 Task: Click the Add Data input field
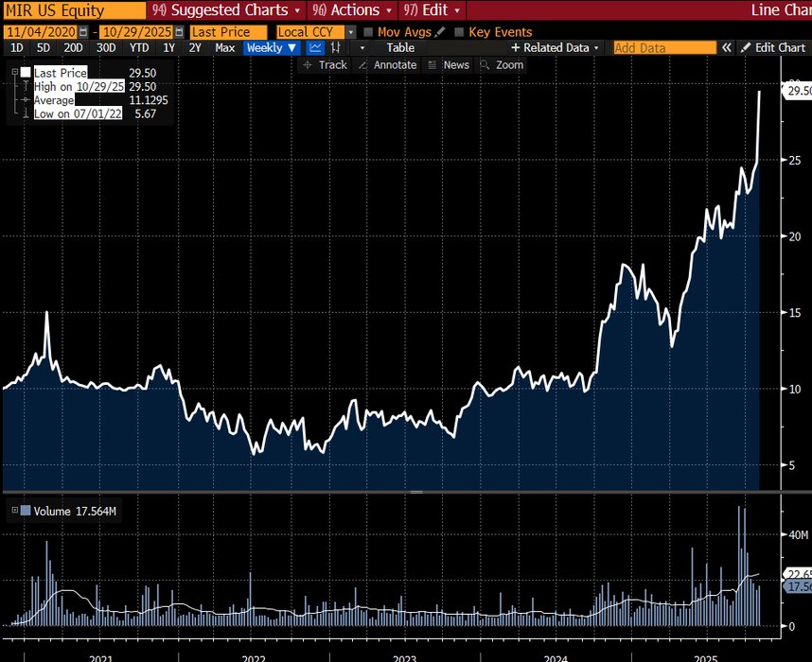pyautogui.click(x=664, y=47)
